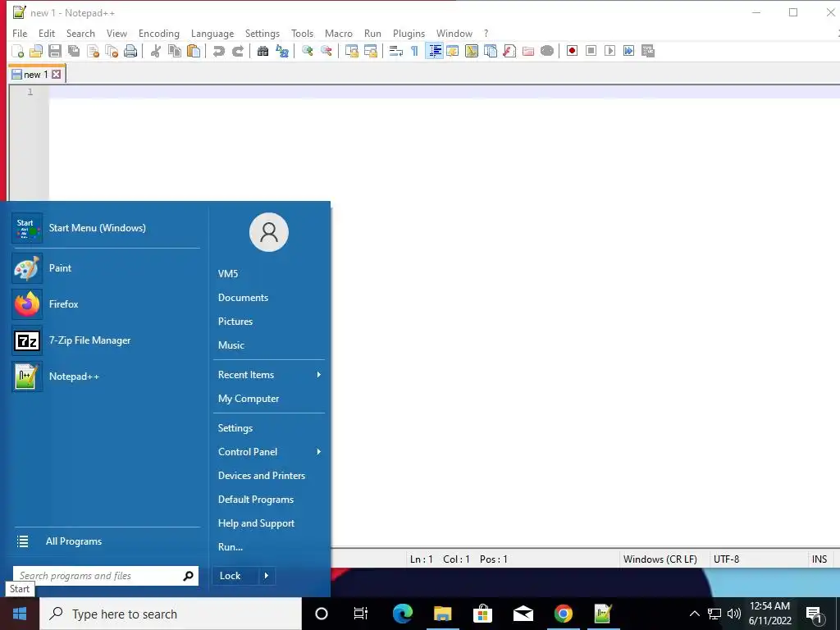Open the Edit menu

47,33
